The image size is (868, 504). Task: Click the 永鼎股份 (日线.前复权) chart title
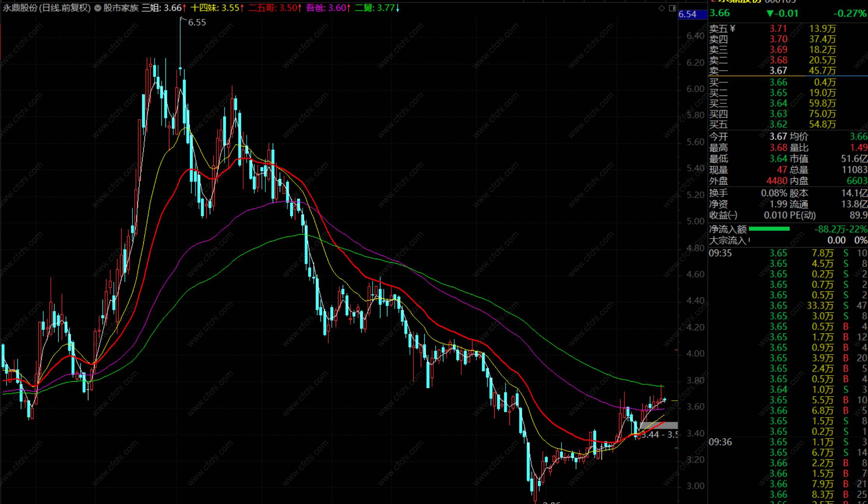[x=47, y=8]
